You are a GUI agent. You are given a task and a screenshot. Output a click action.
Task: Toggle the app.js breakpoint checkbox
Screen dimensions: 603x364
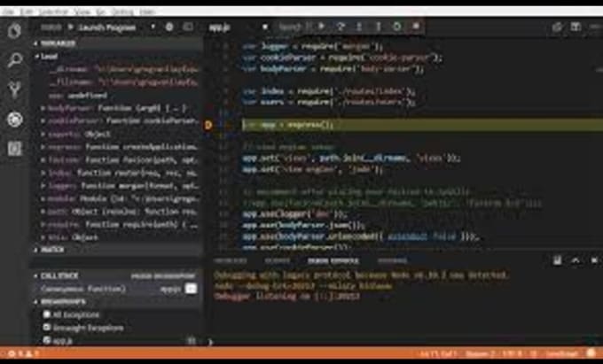(x=46, y=340)
